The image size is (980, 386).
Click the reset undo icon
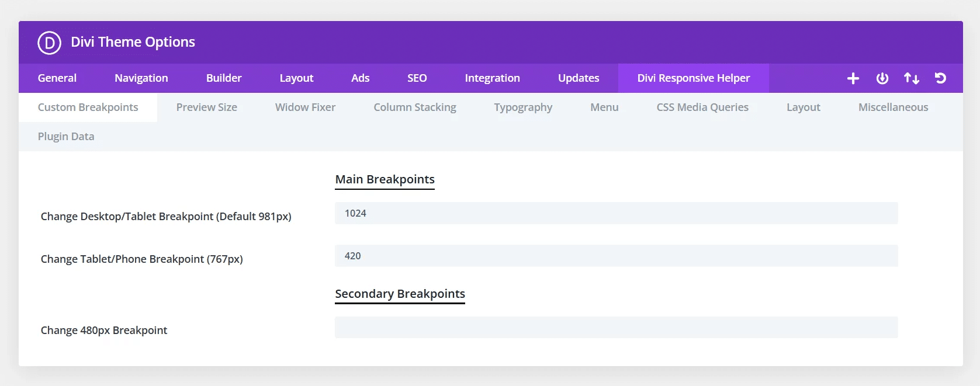(940, 78)
